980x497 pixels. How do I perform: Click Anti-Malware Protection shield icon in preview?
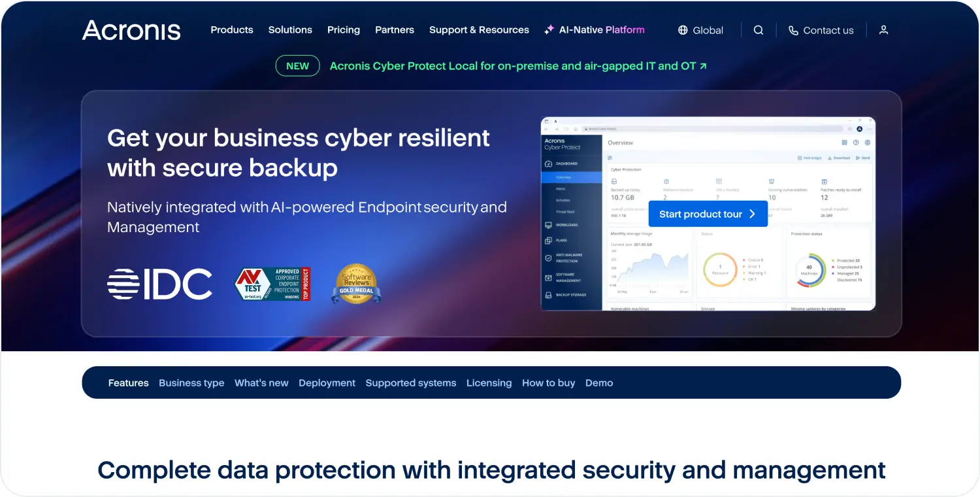(548, 258)
